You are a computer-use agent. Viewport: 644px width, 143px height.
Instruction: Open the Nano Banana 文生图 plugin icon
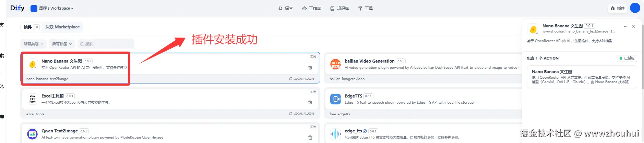tap(33, 64)
